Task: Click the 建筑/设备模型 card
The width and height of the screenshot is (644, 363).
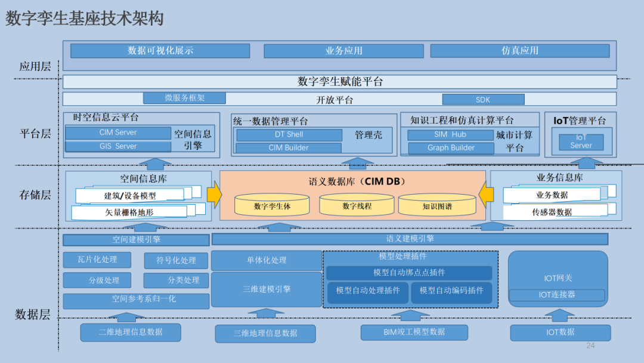Action: [x=130, y=196]
